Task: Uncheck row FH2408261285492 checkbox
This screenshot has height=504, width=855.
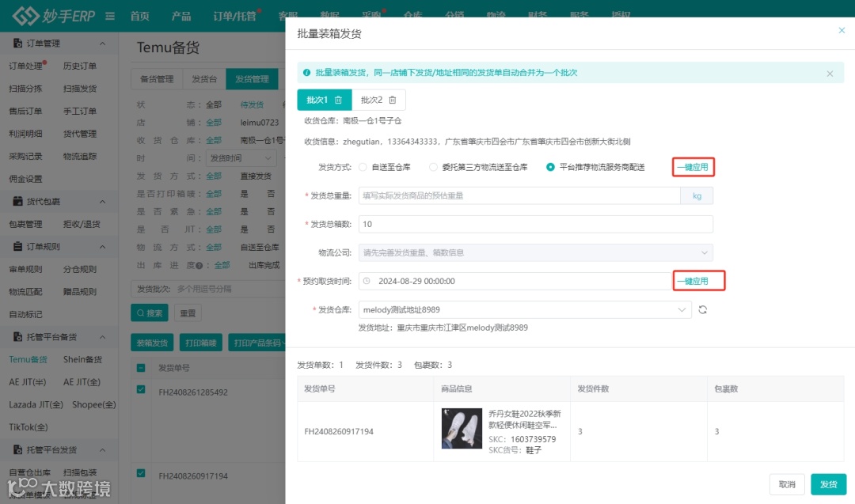Action: click(141, 389)
